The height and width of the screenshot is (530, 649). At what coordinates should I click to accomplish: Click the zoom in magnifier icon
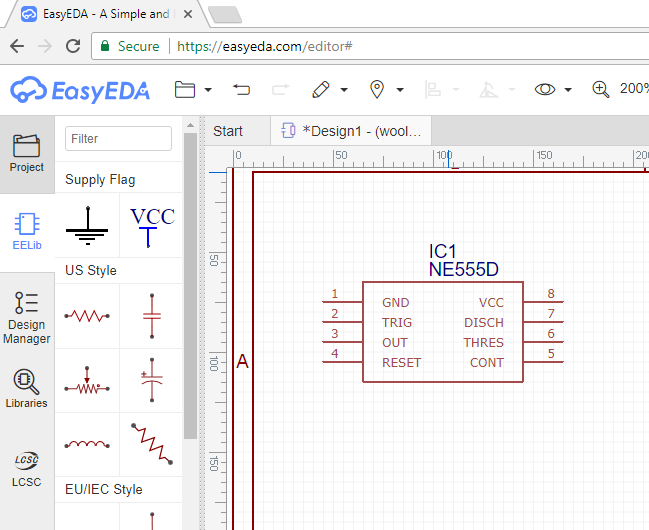pyautogui.click(x=601, y=89)
